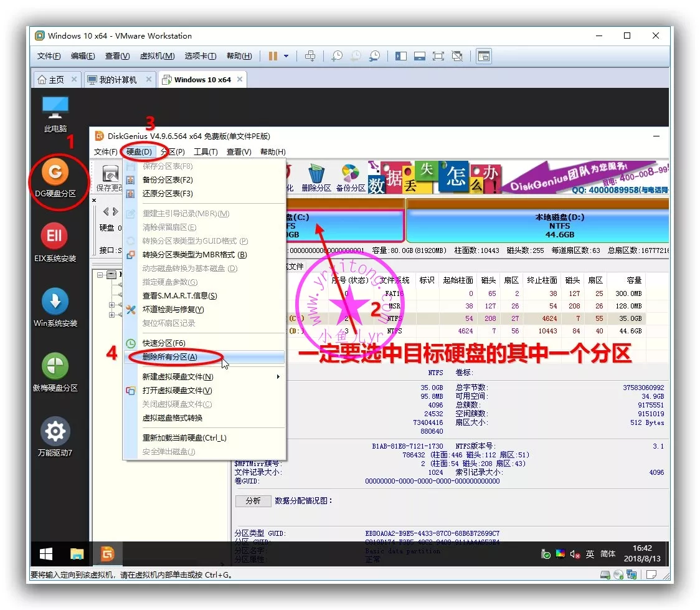This screenshot has height=610, width=700.
Task: Take a snapshot of the virtual machine
Action: pyautogui.click(x=337, y=56)
